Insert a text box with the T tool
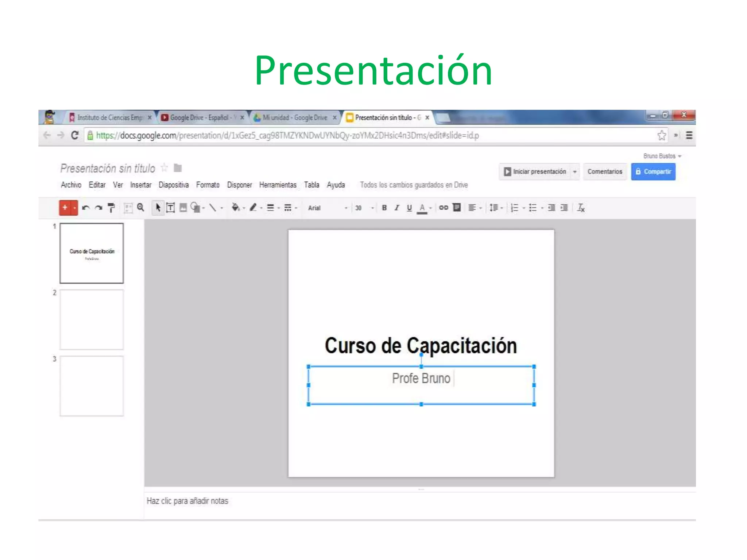Image resolution: width=747 pixels, height=560 pixels. (x=170, y=208)
